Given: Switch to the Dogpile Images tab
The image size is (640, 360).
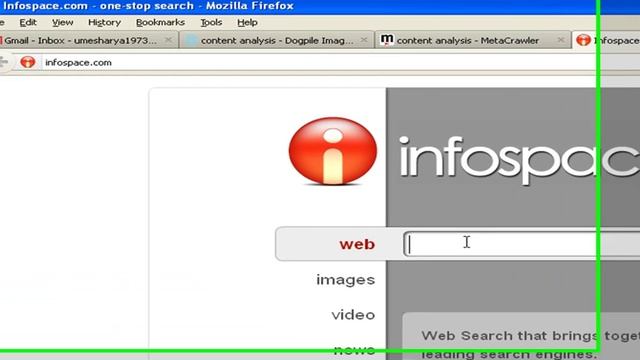Looking at the screenshot, I should tap(277, 40).
